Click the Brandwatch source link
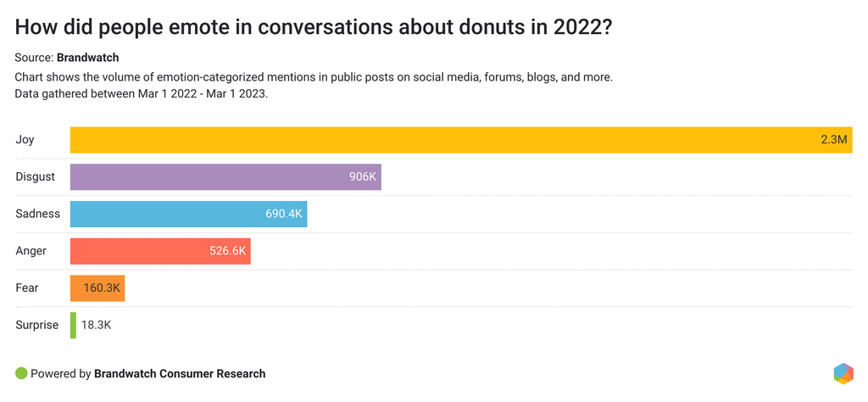 coord(87,58)
